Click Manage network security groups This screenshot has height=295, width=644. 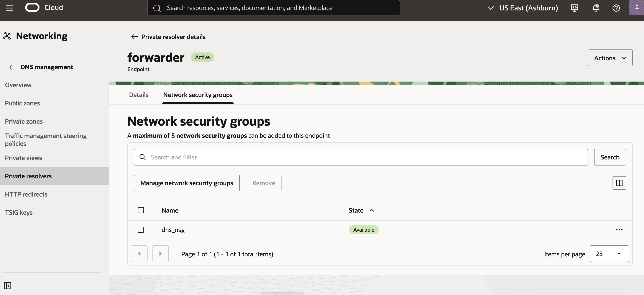(x=187, y=183)
